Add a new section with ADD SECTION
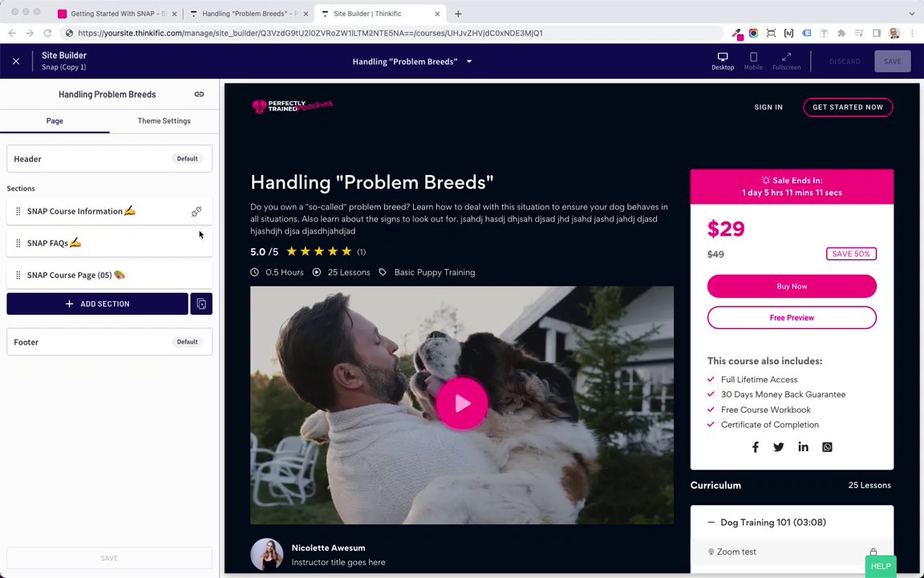The image size is (924, 578). [x=97, y=303]
